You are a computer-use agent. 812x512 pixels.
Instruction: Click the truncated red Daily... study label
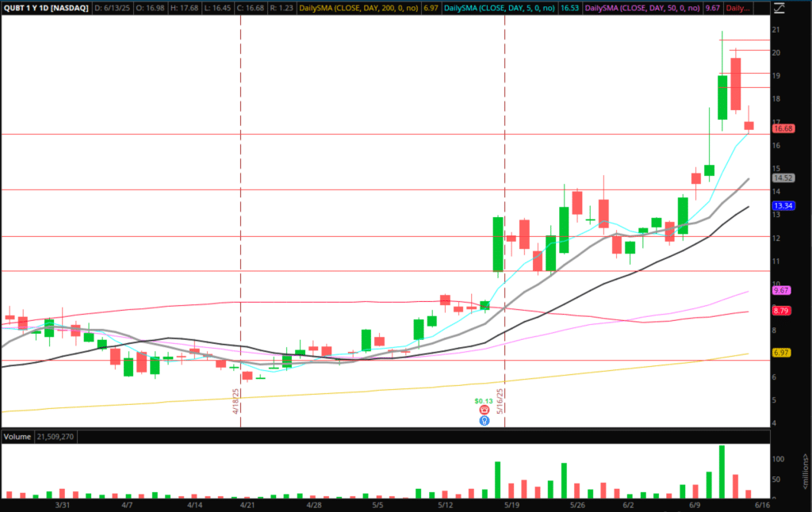point(738,8)
